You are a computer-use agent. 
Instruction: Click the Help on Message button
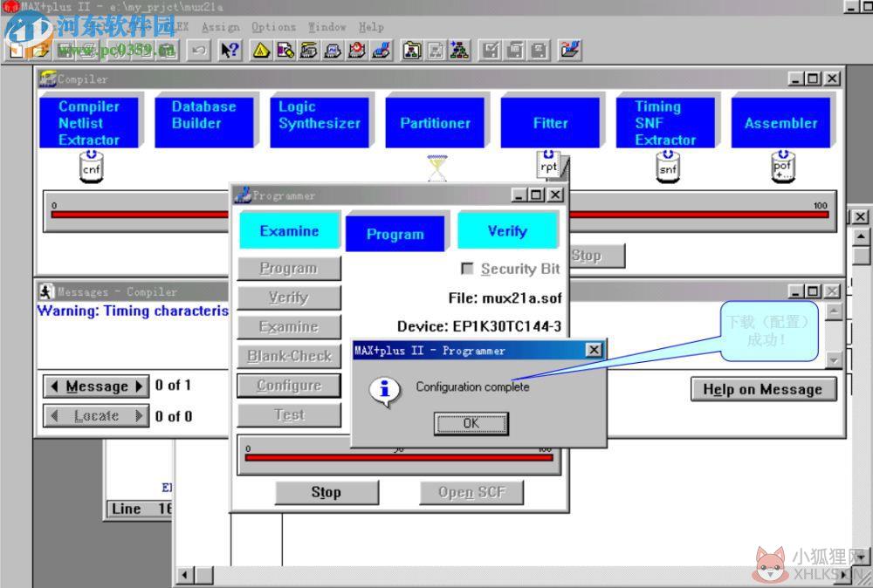click(763, 389)
